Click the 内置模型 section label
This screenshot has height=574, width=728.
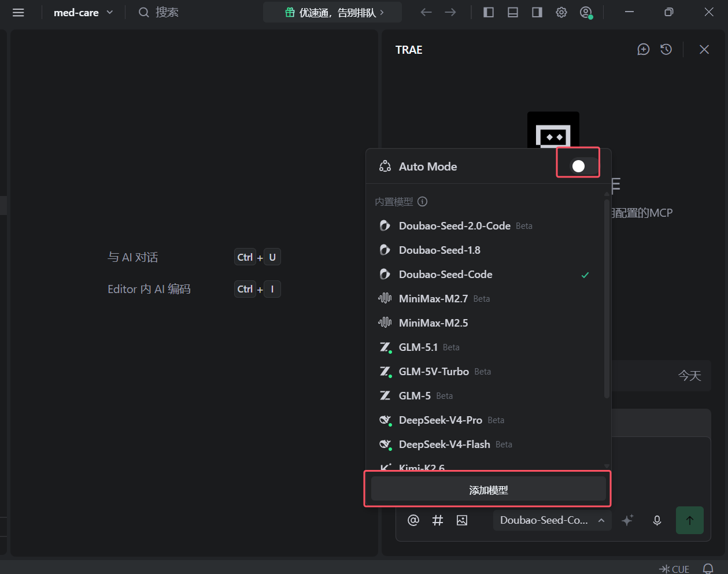click(394, 202)
